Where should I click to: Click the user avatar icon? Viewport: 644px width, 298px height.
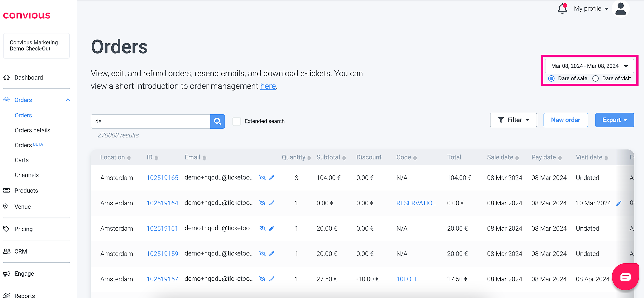pos(621,9)
